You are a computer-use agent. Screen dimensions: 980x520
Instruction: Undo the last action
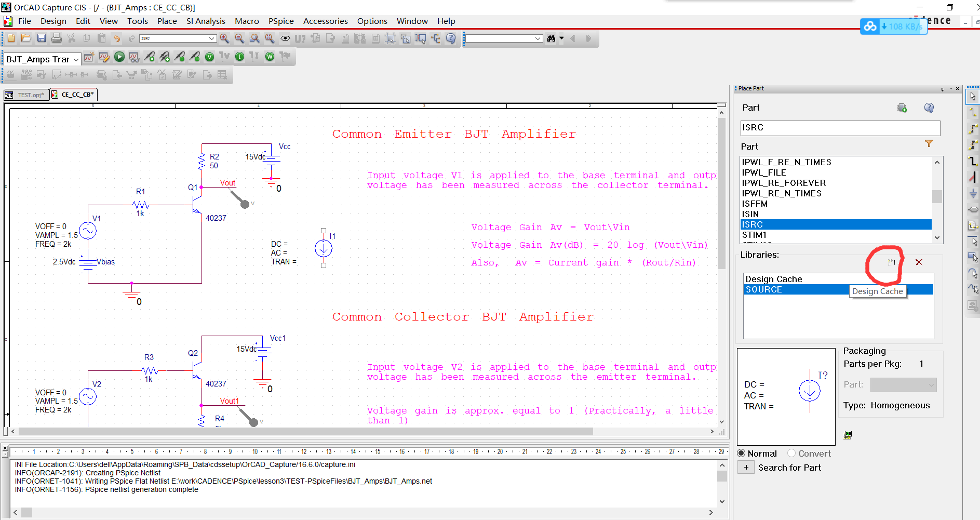(x=117, y=38)
